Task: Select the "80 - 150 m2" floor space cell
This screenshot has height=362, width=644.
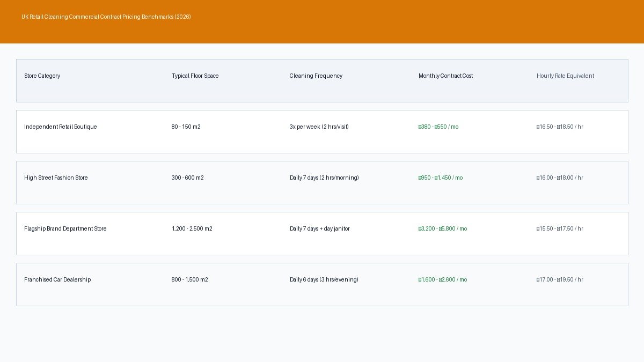Action: pyautogui.click(x=186, y=127)
